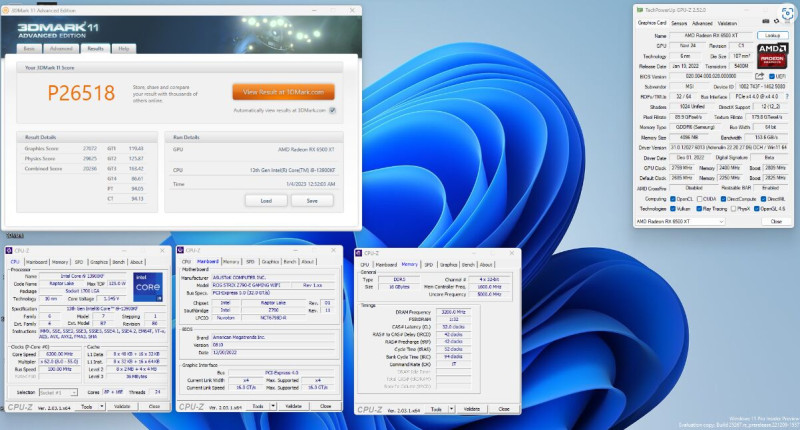The width and height of the screenshot is (800, 430).
Task: Click the GPU-Z refresh icon
Action: click(x=777, y=21)
